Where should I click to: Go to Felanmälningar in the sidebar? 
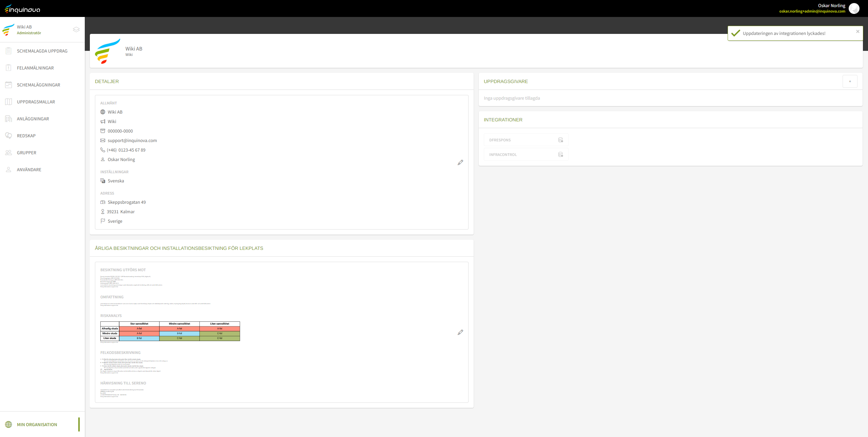click(x=35, y=68)
